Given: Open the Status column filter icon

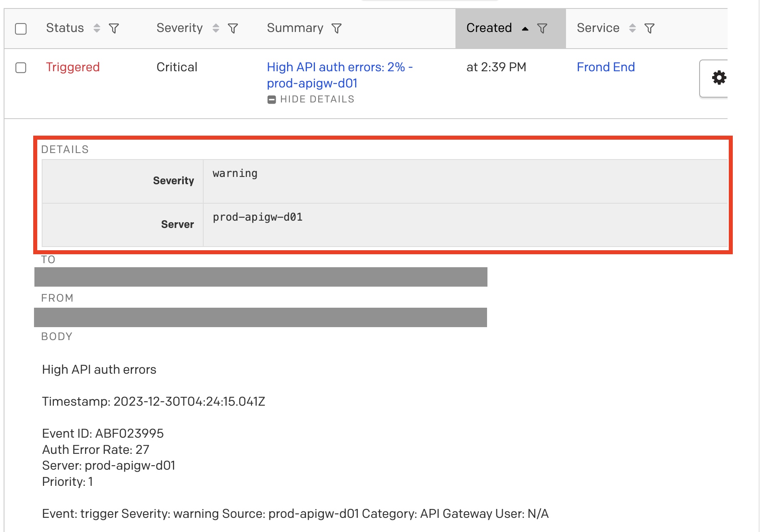Looking at the screenshot, I should click(114, 28).
